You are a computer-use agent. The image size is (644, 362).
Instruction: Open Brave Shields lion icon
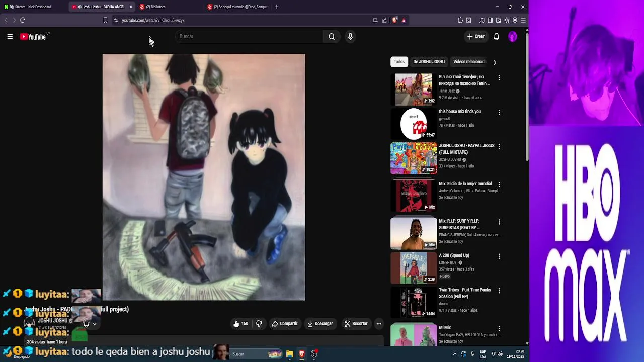click(395, 20)
